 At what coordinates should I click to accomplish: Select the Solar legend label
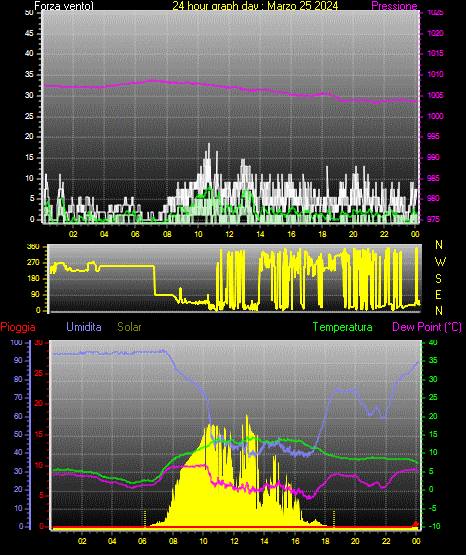point(130,327)
